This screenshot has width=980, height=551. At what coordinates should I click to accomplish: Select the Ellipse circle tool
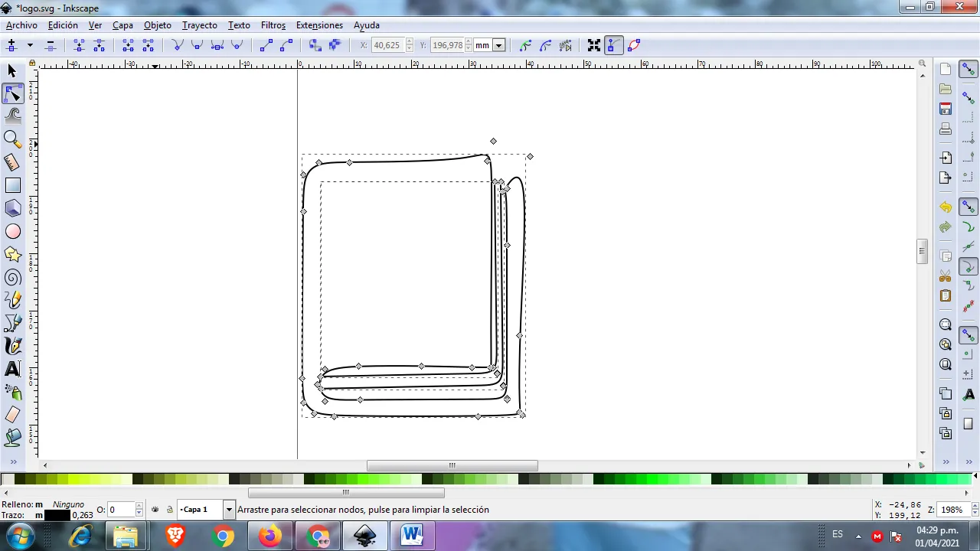click(12, 231)
